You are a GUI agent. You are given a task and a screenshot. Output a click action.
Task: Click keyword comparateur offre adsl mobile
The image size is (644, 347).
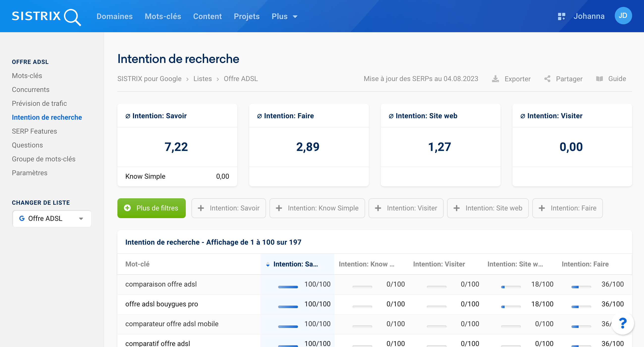172,324
